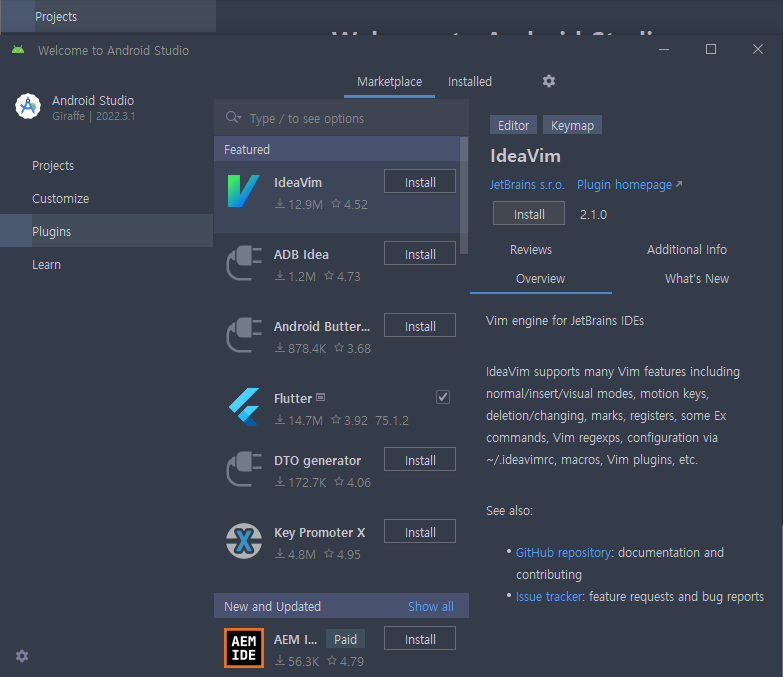Click the Android head icon in title bar

[18, 49]
